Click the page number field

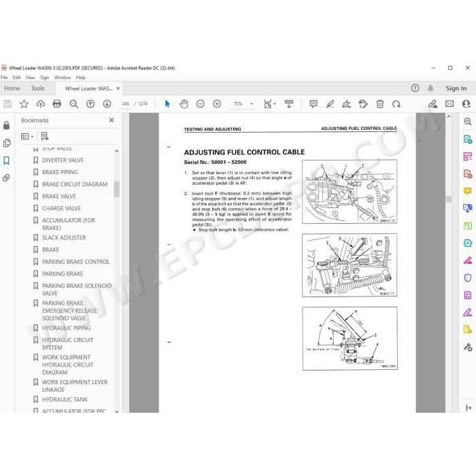pos(125,104)
